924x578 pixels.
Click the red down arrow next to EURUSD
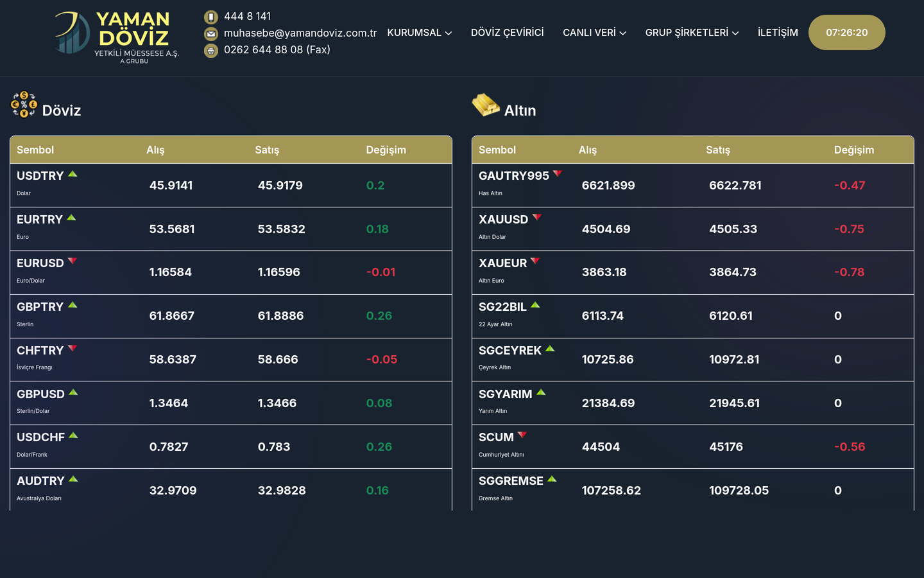pos(73,261)
